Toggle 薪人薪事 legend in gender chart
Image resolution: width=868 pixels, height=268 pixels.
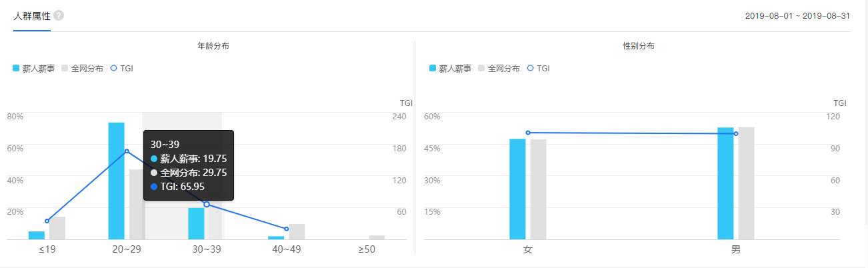pos(450,68)
